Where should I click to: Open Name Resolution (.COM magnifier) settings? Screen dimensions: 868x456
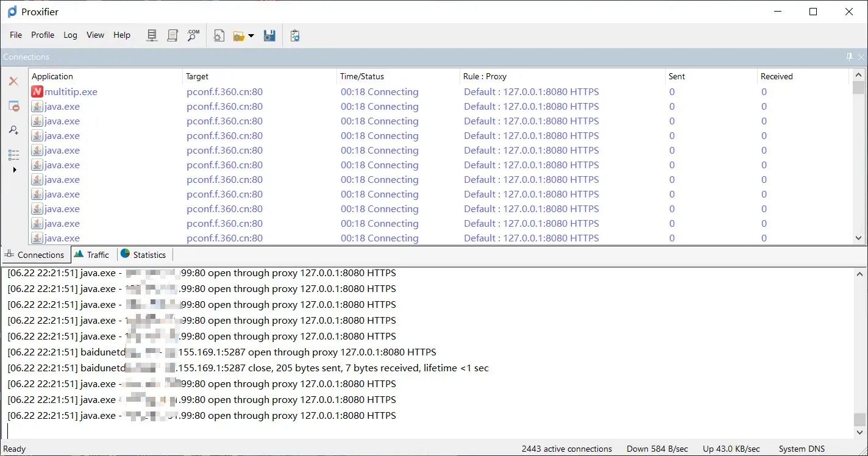point(193,35)
